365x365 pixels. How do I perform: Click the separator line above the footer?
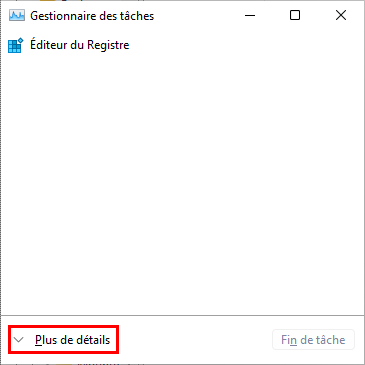click(182, 315)
